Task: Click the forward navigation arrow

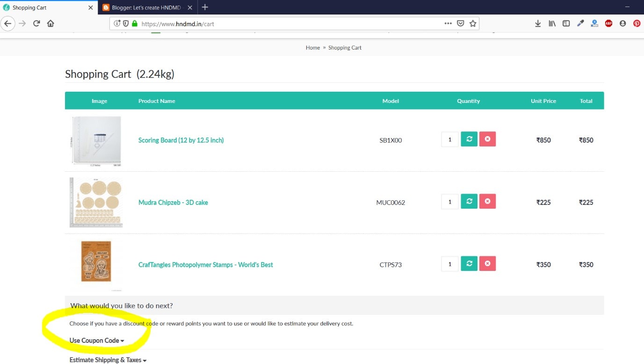Action: click(x=22, y=23)
